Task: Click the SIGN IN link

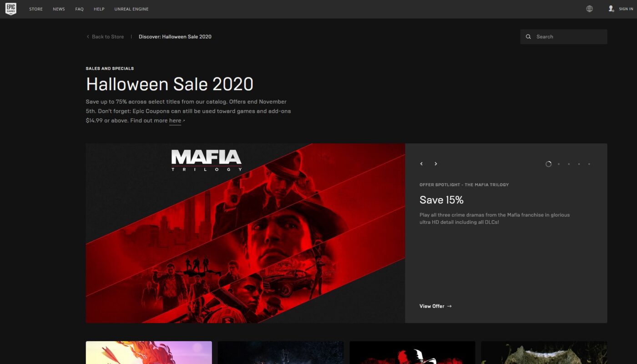Action: [x=626, y=9]
